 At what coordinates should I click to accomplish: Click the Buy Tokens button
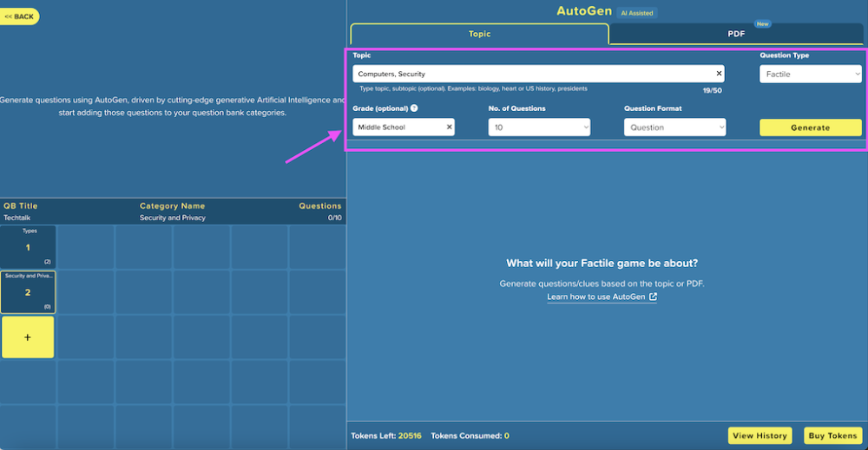click(832, 435)
